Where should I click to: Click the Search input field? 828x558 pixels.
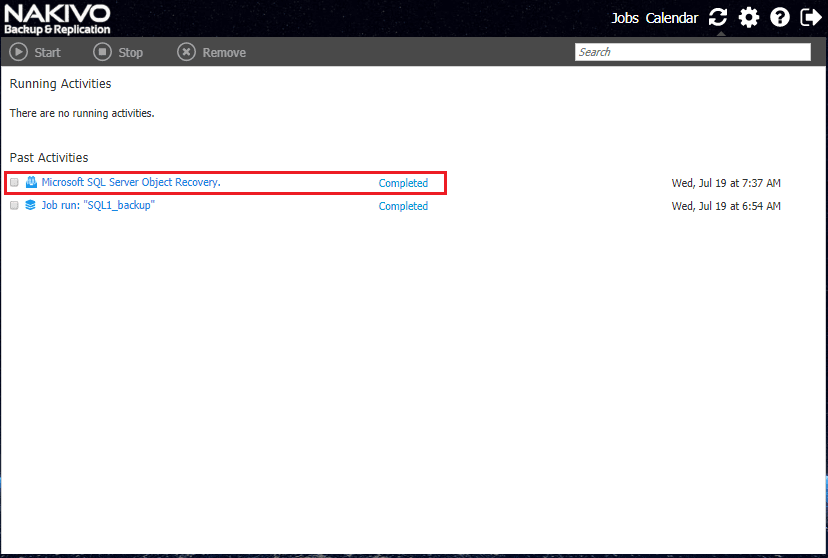[x=693, y=52]
